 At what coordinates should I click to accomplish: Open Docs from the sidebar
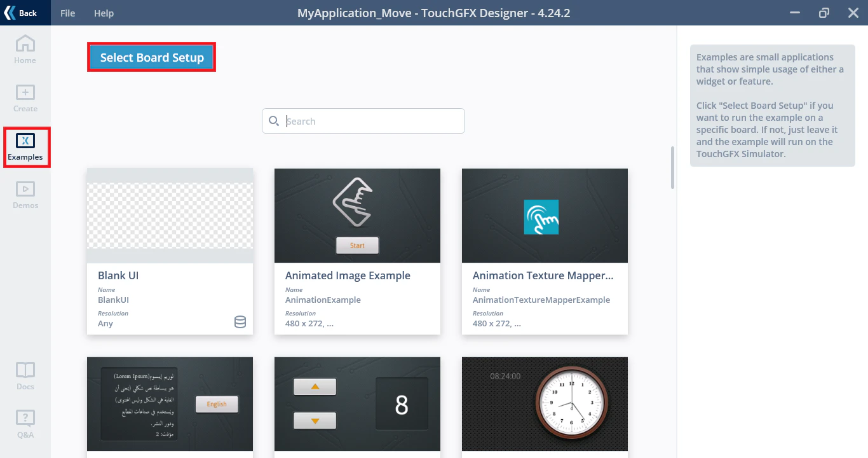25,376
